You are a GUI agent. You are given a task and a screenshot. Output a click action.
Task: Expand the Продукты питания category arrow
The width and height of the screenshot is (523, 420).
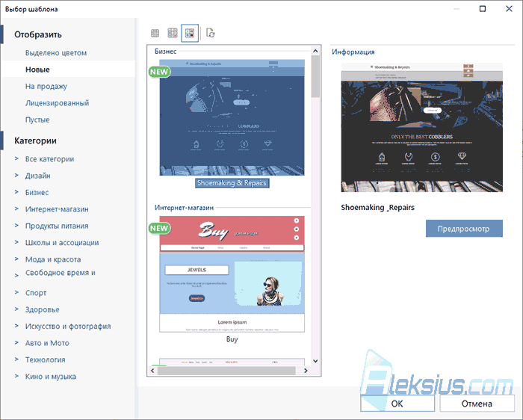point(16,225)
